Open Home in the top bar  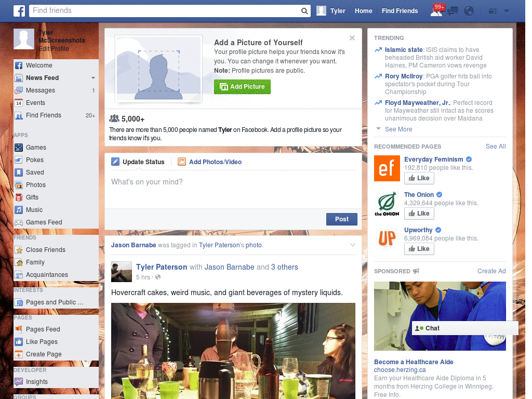tap(363, 11)
